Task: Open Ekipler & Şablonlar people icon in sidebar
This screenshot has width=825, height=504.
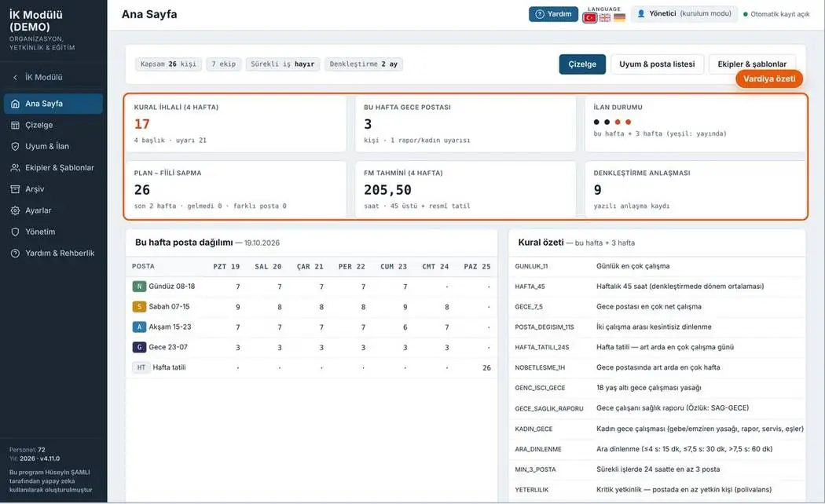Action: coord(15,168)
